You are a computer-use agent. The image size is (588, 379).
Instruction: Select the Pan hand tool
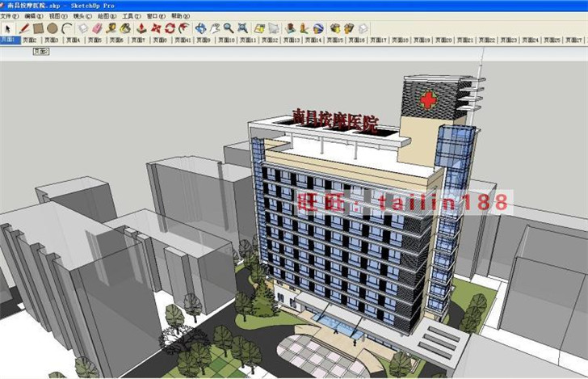point(215,28)
